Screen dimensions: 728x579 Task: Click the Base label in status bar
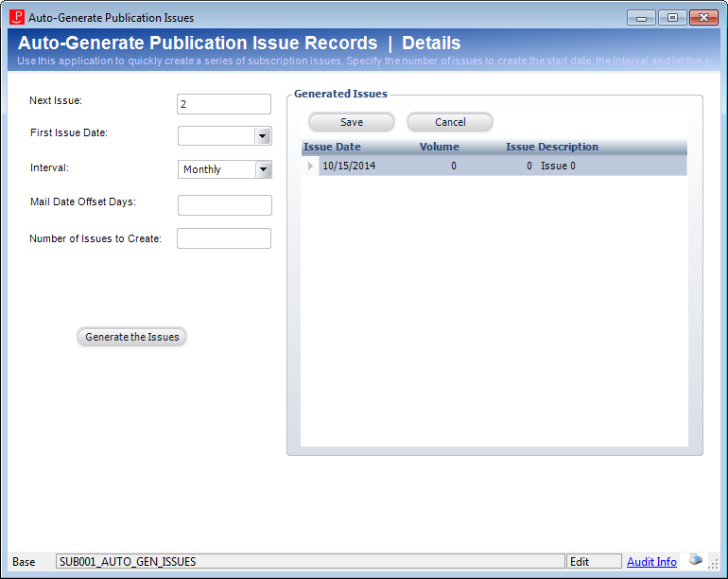(24, 562)
